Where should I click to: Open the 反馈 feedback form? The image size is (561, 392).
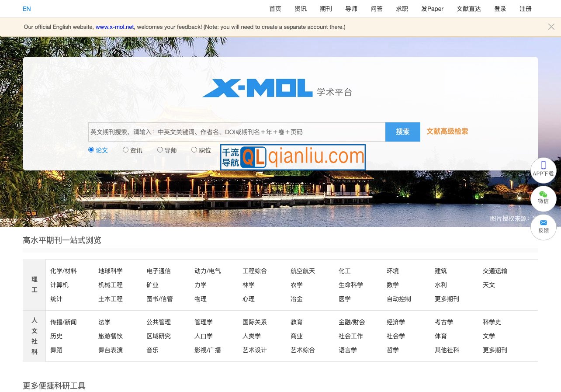[543, 227]
